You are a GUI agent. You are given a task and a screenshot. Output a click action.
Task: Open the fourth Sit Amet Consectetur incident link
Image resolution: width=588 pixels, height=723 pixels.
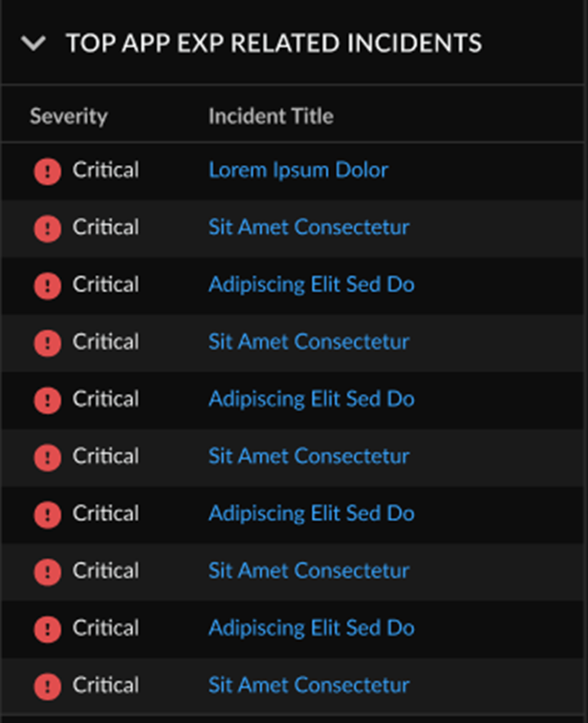(x=309, y=570)
